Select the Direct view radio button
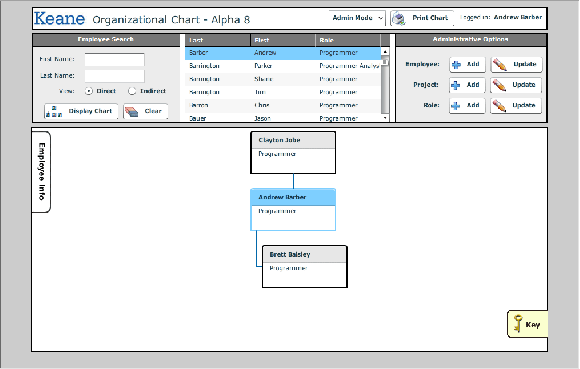580x369 pixels. pyautogui.click(x=89, y=91)
